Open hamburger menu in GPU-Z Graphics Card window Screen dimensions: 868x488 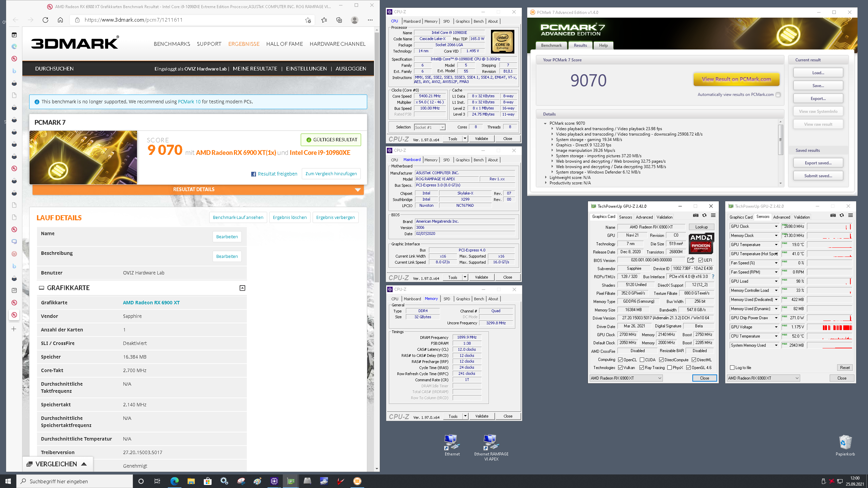713,216
